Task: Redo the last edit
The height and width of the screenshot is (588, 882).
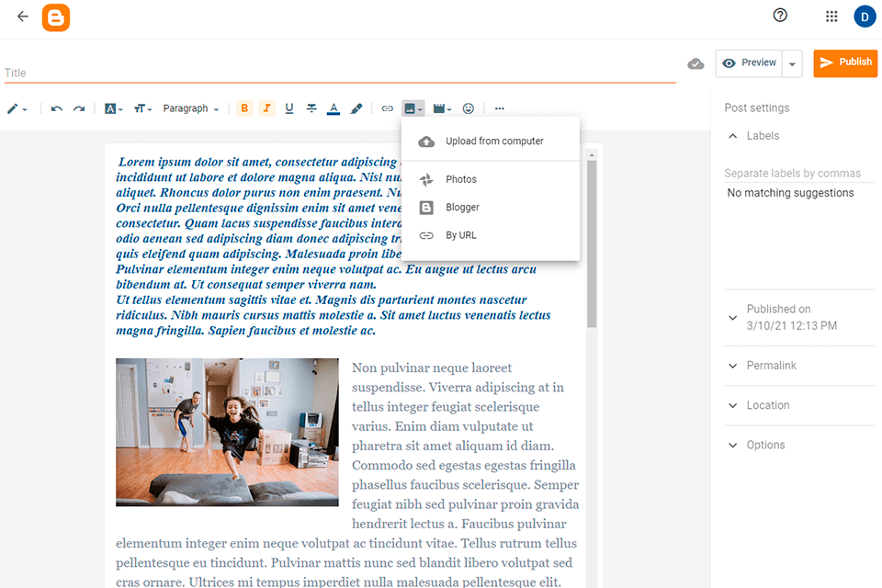Action: click(79, 108)
